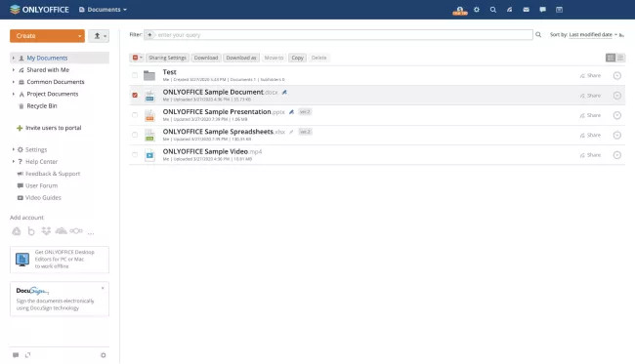Viewport: 635px width, 364px height.
Task: Click the Sharing Settings button
Action: point(167,58)
